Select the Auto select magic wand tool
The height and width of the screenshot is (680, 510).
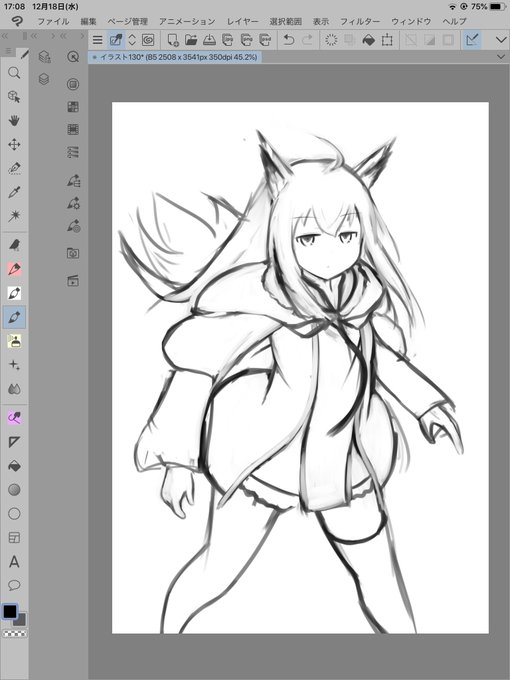coord(14,216)
